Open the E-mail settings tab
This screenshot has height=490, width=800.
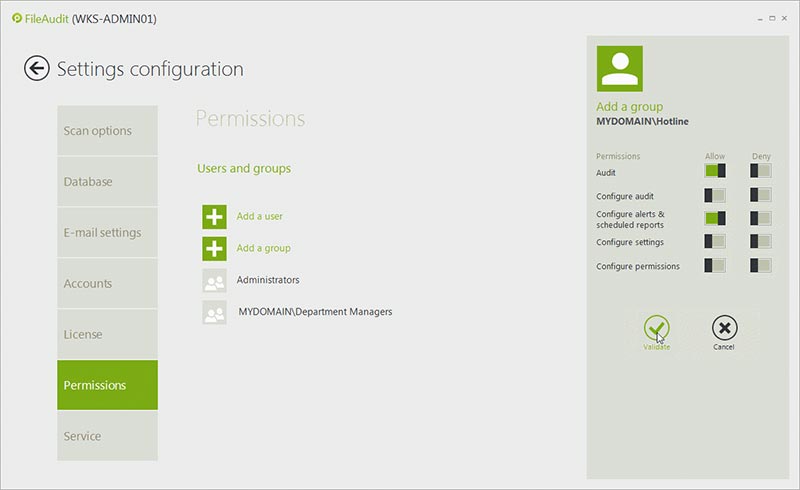click(107, 233)
